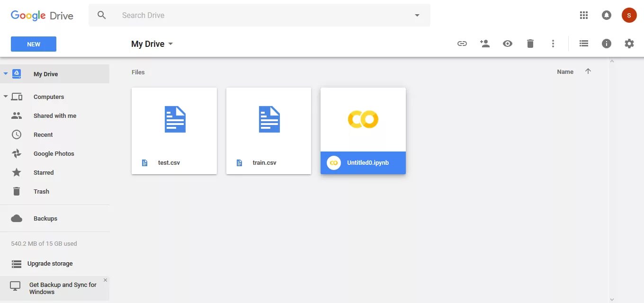644x303 pixels.
Task: Click the My Drive sidebar icon
Action: pyautogui.click(x=17, y=74)
